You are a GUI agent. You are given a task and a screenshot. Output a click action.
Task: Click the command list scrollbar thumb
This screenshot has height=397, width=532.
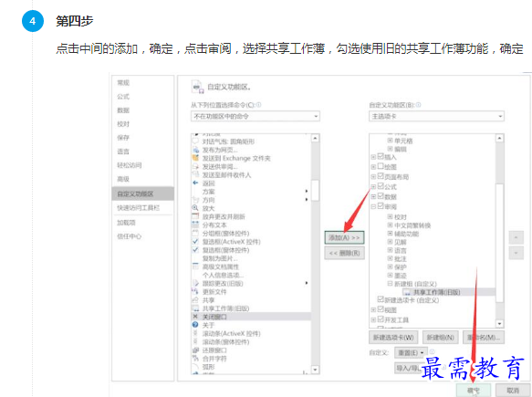point(315,191)
